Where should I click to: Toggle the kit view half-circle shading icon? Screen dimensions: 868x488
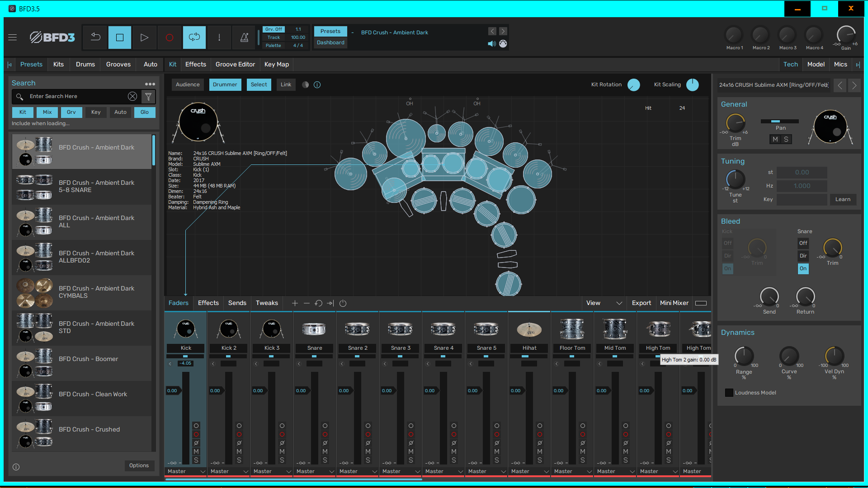pyautogui.click(x=306, y=84)
